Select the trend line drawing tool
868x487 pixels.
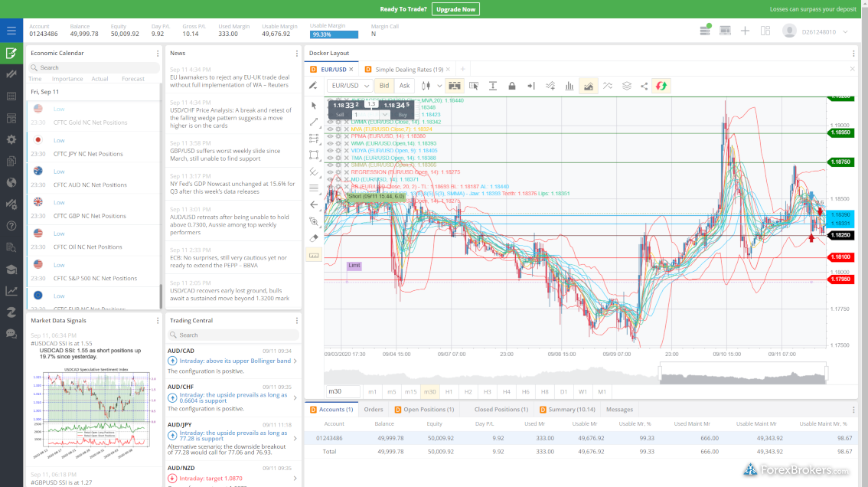click(x=314, y=122)
